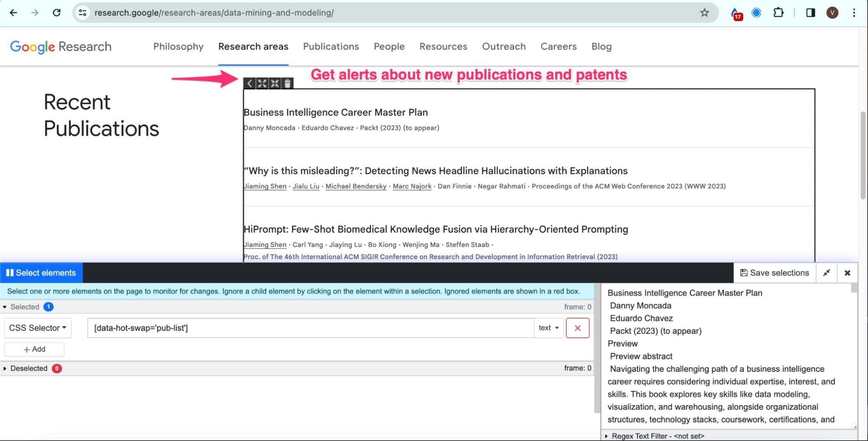
Task: Remove the selector using the red X button
Action: [578, 328]
